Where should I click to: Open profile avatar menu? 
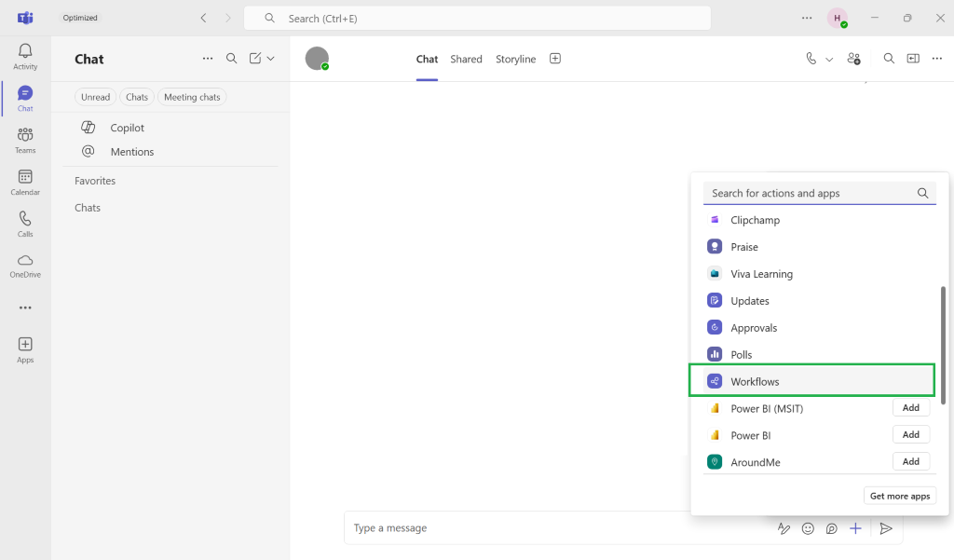coord(838,18)
